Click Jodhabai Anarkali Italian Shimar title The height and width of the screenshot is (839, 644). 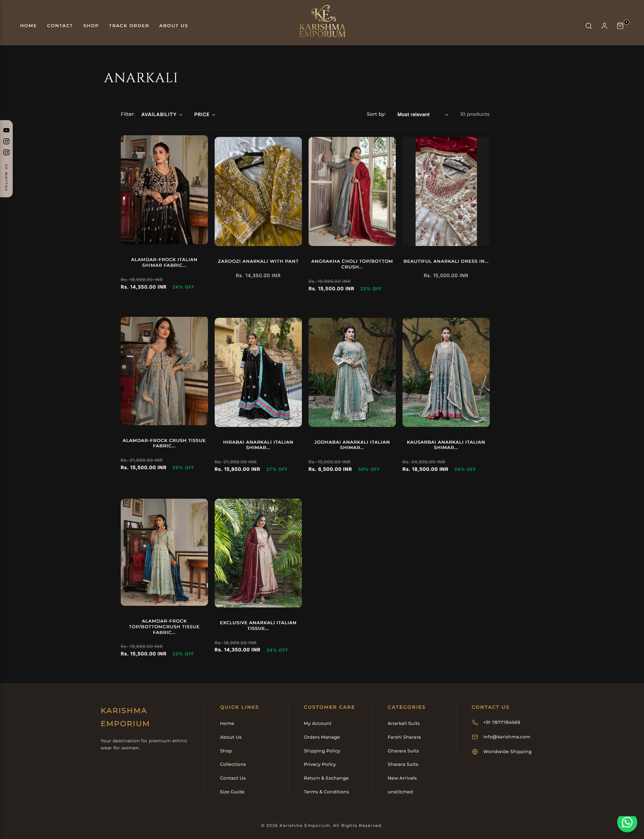352,445
